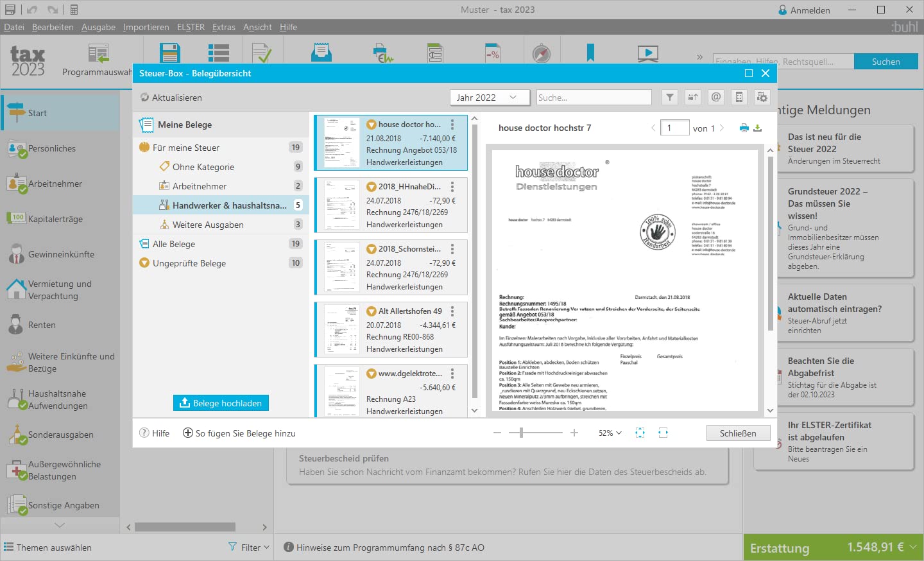This screenshot has width=924, height=561.
Task: Click the smartphone scan icon in Steuer-Box toolbar
Action: point(739,98)
